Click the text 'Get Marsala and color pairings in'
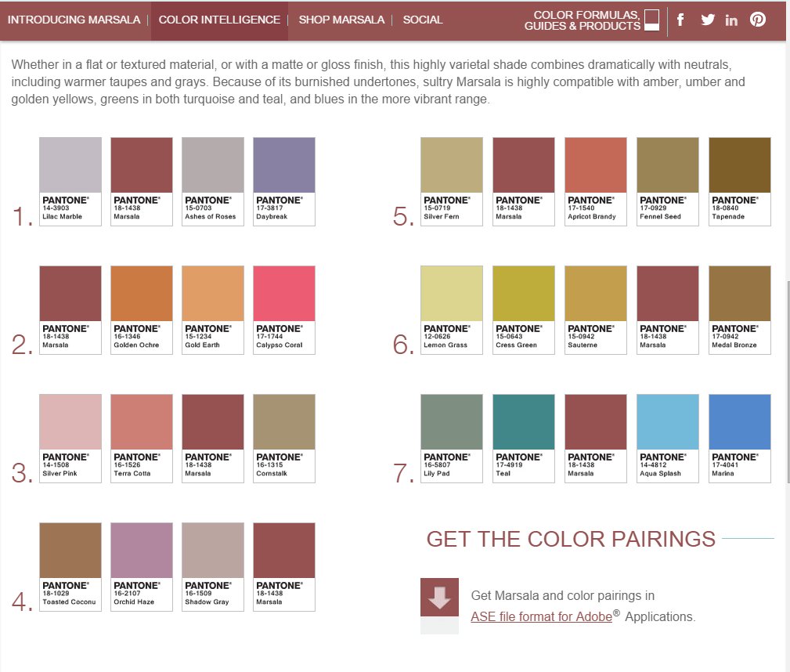Viewport: 790px width, 672px height. point(563,595)
